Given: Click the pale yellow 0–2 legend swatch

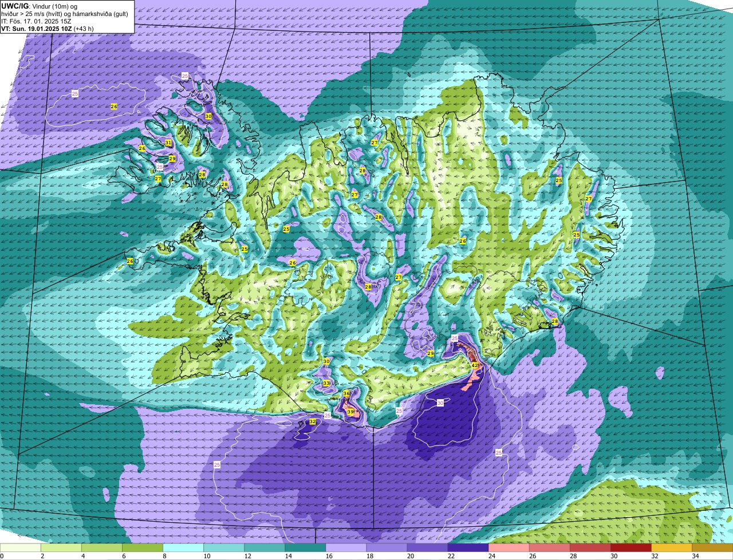Looking at the screenshot, I should (x=21, y=547).
